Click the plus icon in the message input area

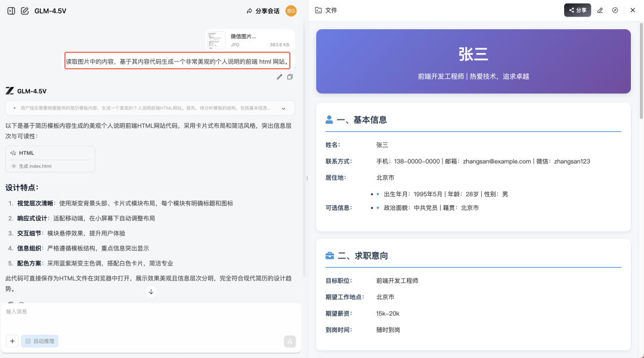(x=12, y=341)
